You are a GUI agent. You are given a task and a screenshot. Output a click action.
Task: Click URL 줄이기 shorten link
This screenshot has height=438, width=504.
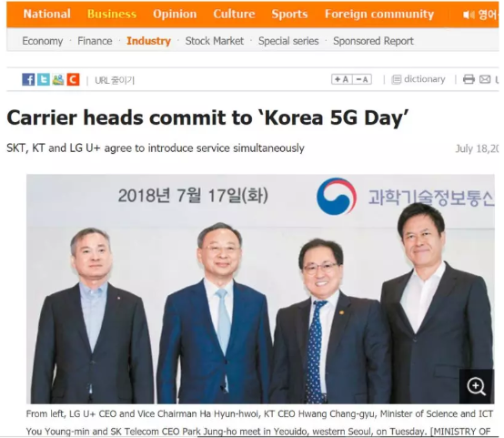pos(115,80)
